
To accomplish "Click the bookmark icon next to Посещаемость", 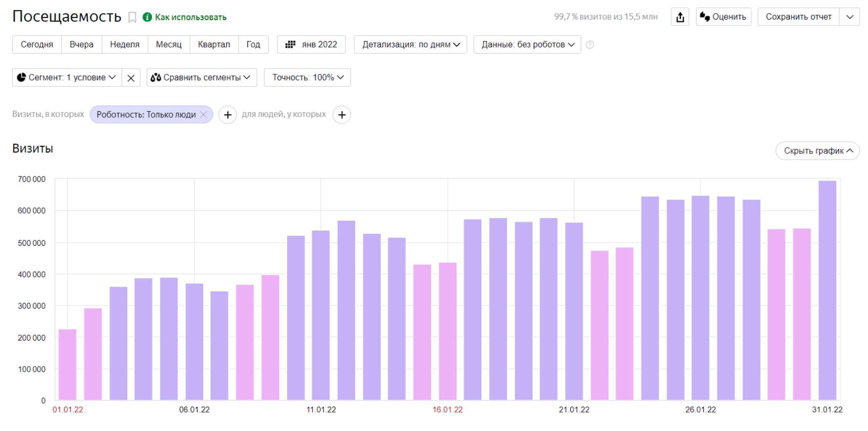I will coord(132,18).
